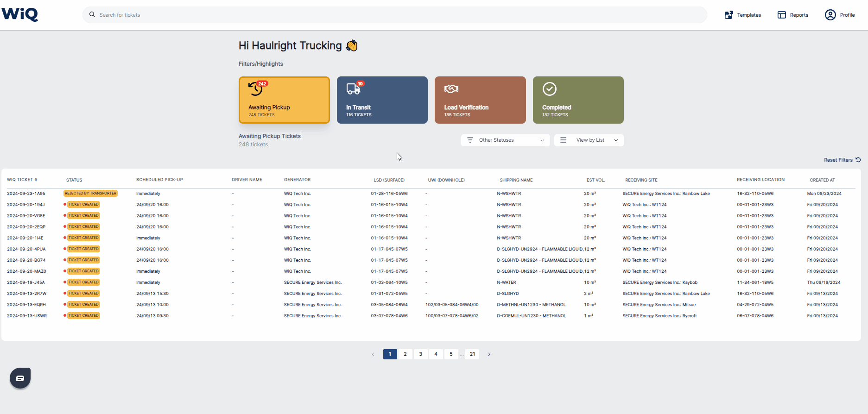This screenshot has height=414, width=868.
Task: Open the chat widget bubble
Action: point(20,378)
